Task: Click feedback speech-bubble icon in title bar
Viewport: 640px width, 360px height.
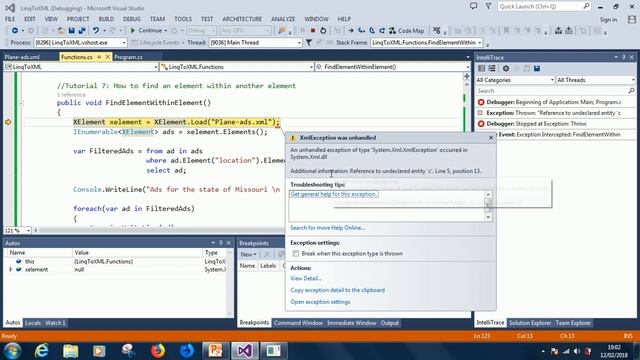Action: point(473,7)
